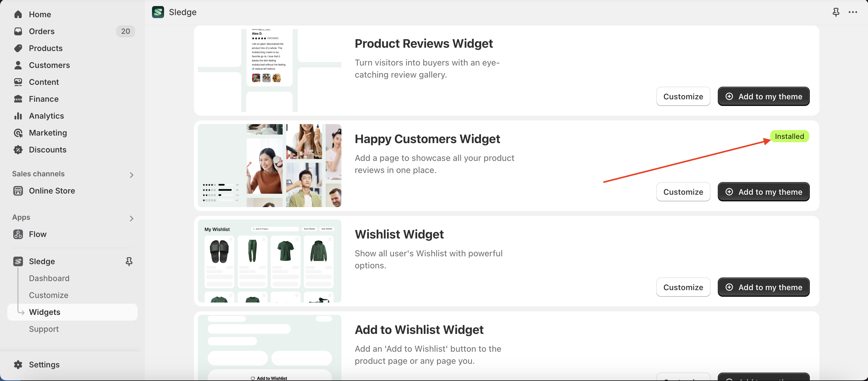Click the Wishlist Widget preview thumbnail

pos(269,261)
